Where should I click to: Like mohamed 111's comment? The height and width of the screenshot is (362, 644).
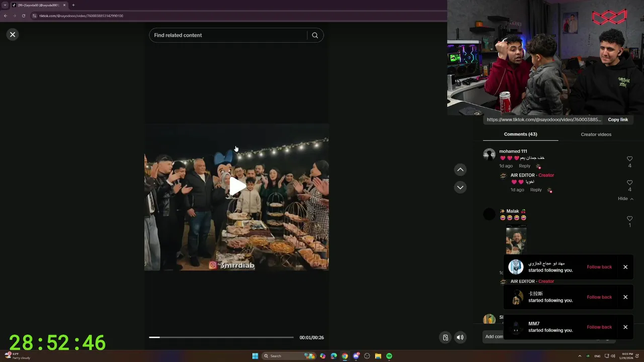point(629,159)
